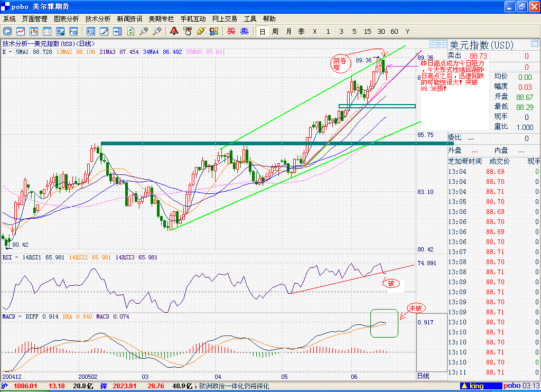
Task: Click the DIFF 0.914 MACD label
Action: [42, 316]
